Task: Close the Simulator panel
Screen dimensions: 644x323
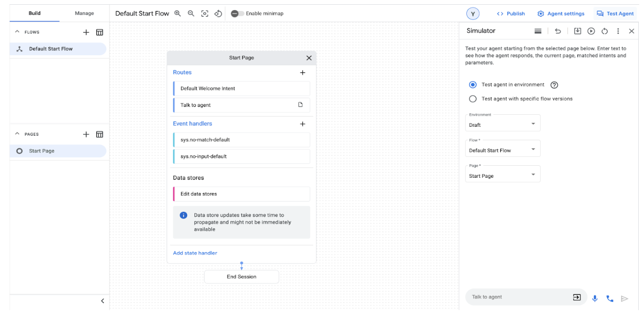Action: 632,31
